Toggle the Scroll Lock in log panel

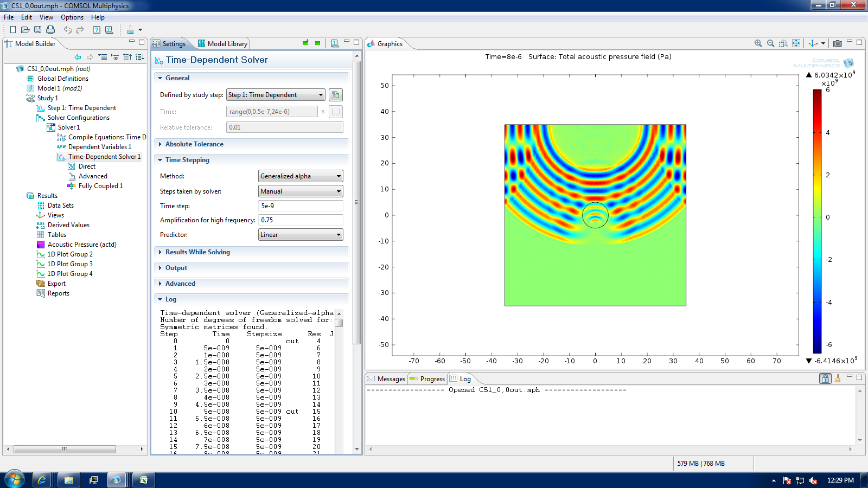[825, 378]
